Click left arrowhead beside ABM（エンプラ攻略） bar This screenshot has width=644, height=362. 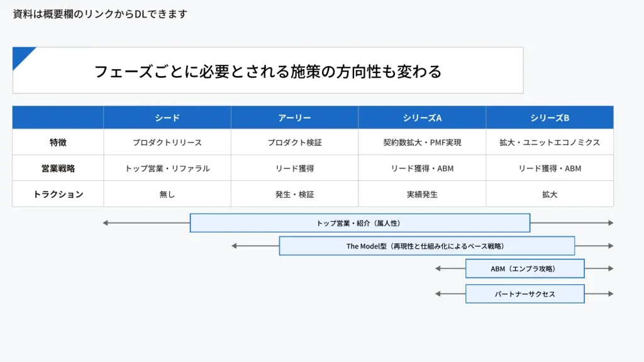coord(438,268)
